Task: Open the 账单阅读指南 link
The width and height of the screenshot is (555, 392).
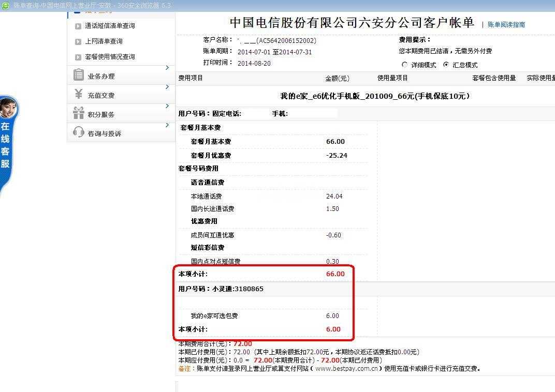Action: (506, 24)
